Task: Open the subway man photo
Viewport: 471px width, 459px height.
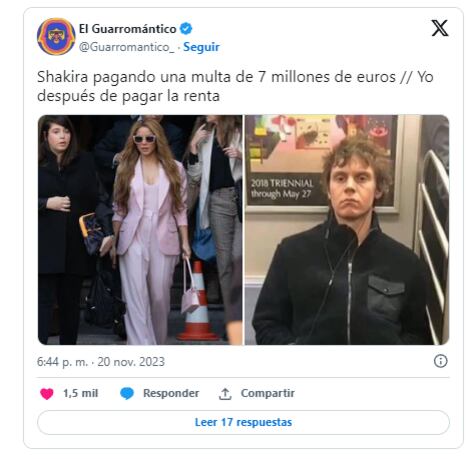Action: point(347,230)
